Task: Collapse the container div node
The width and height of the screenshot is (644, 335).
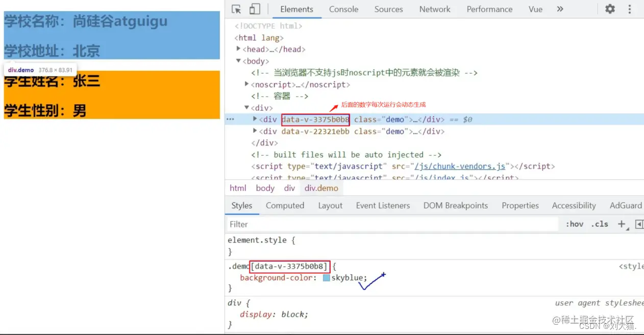Action: 247,108
